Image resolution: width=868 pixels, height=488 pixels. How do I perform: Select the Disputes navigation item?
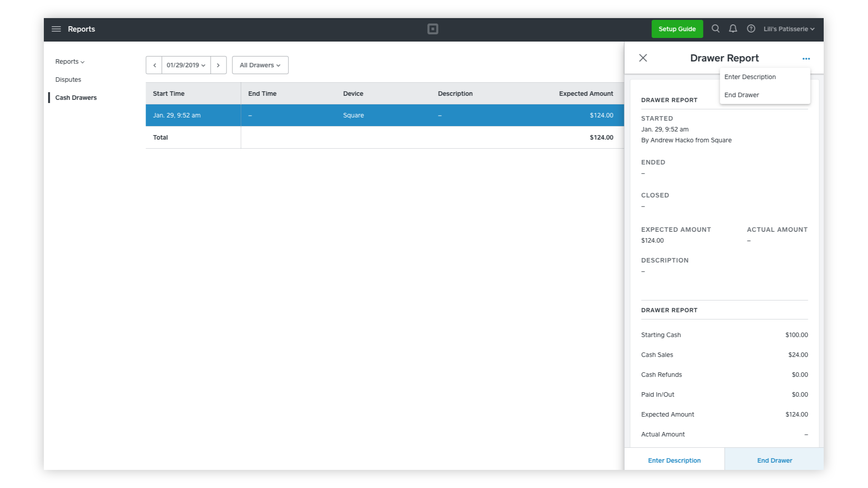point(68,79)
